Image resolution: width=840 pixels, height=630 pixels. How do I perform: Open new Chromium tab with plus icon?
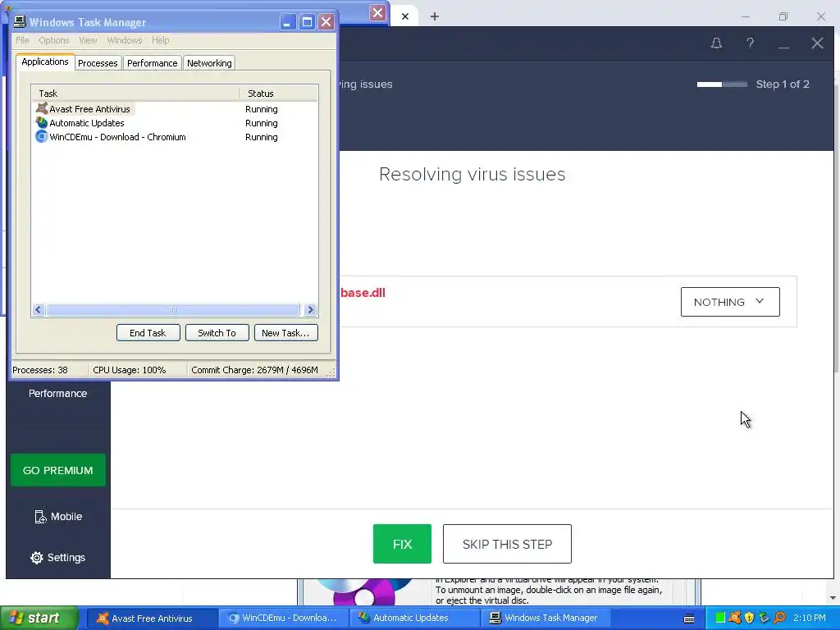(435, 16)
